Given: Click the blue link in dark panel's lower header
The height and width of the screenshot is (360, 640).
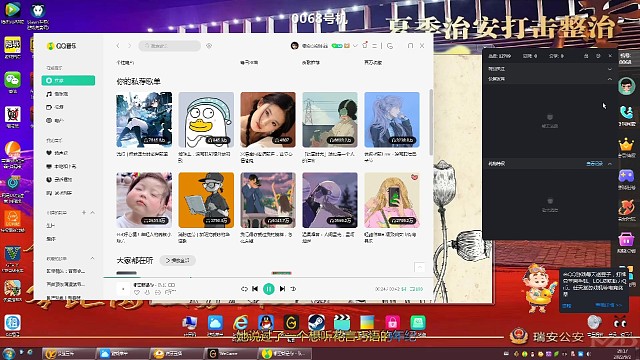Looking at the screenshot, I should coord(594,164).
